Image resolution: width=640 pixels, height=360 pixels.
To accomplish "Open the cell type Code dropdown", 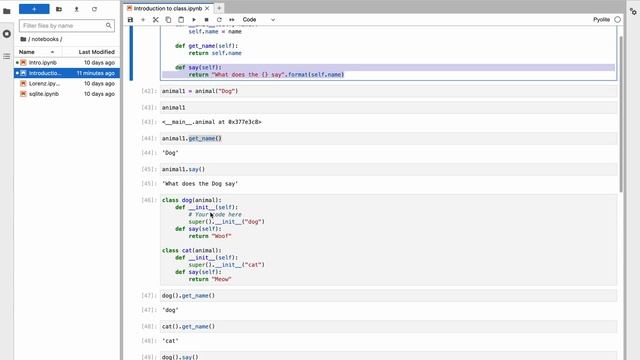I will 259,20.
